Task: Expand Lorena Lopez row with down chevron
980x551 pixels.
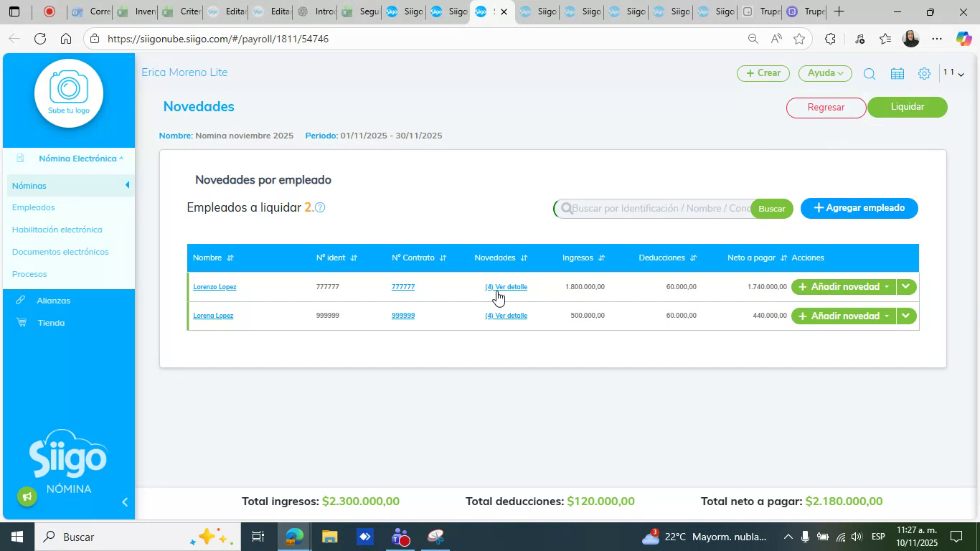Action: click(906, 316)
